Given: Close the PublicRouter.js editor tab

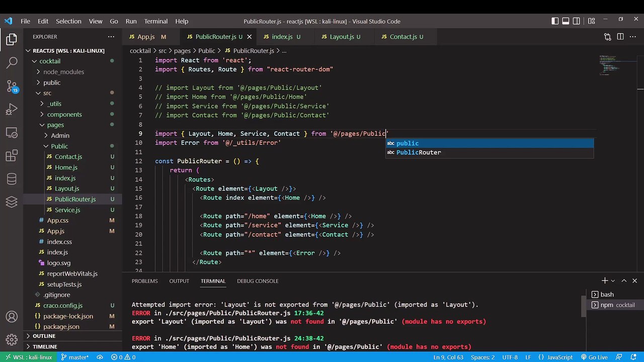Looking at the screenshot, I should click(250, 37).
